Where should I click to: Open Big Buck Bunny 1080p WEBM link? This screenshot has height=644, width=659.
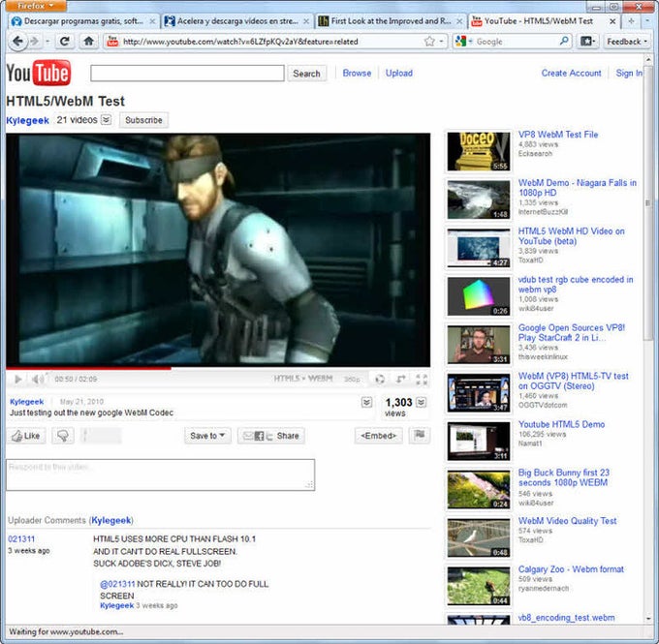(x=564, y=477)
